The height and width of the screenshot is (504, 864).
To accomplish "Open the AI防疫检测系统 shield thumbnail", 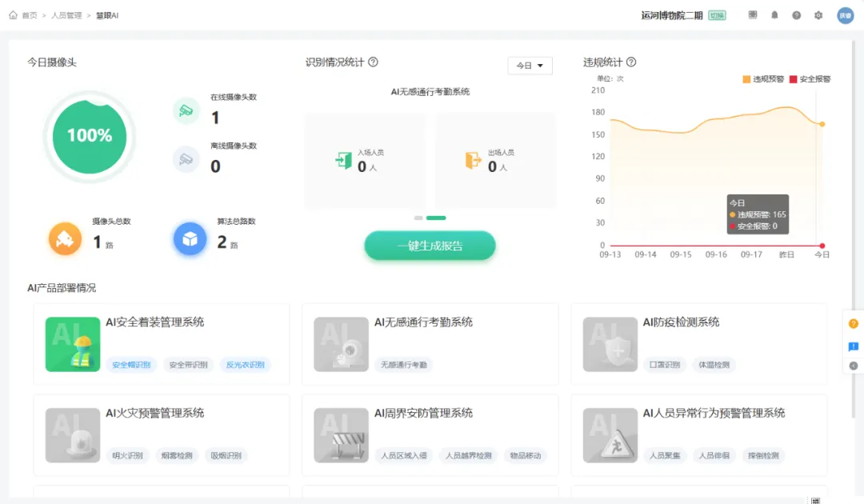I will (x=610, y=344).
